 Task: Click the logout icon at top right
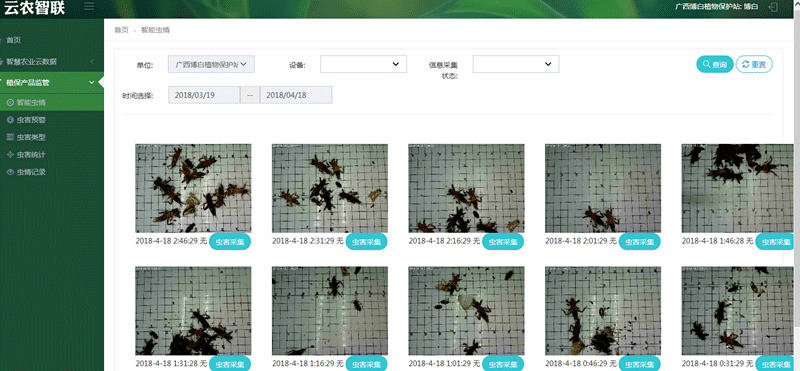tap(774, 7)
